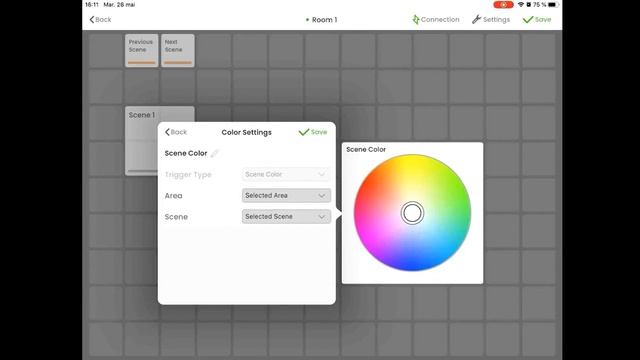This screenshot has height=360, width=640.
Task: Open the Trigger Type dropdown
Action: pos(286,174)
